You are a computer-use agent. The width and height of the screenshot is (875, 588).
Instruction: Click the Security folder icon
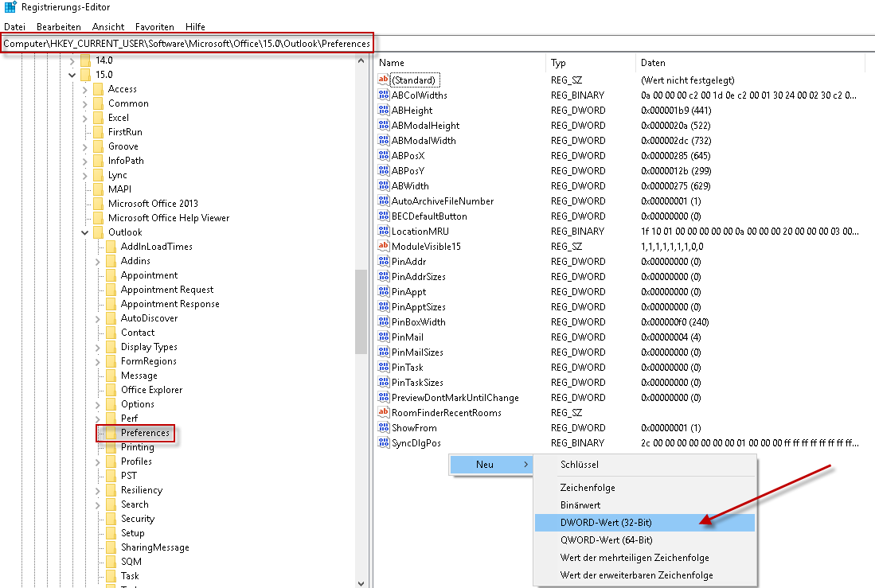tap(111, 519)
